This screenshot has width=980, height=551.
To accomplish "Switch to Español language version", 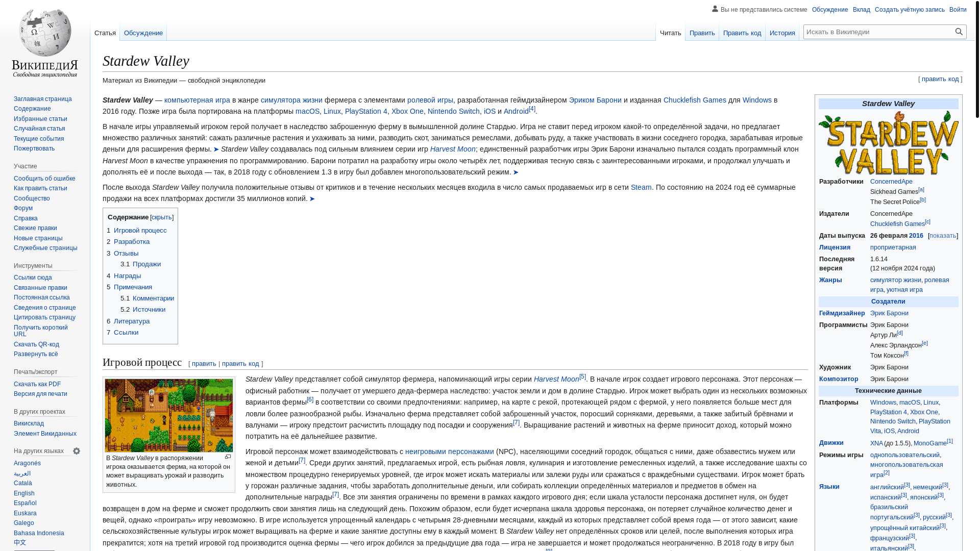I will [25, 503].
